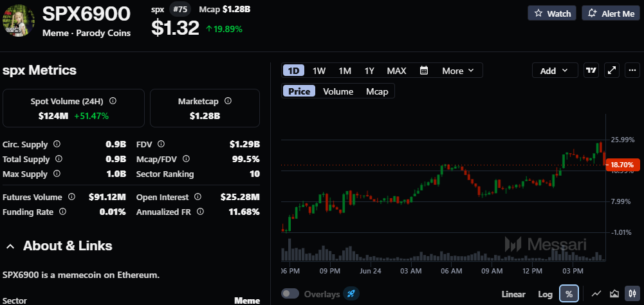Viewport: 644px width, 305px height.
Task: Select the MAX timeframe
Action: tap(396, 71)
